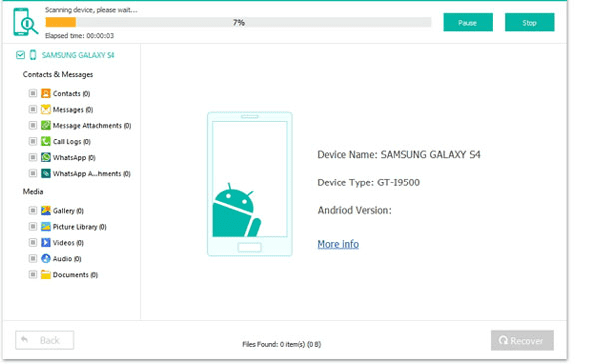Click the Call Logs phone icon
The width and height of the screenshot is (599, 364).
[x=46, y=142]
